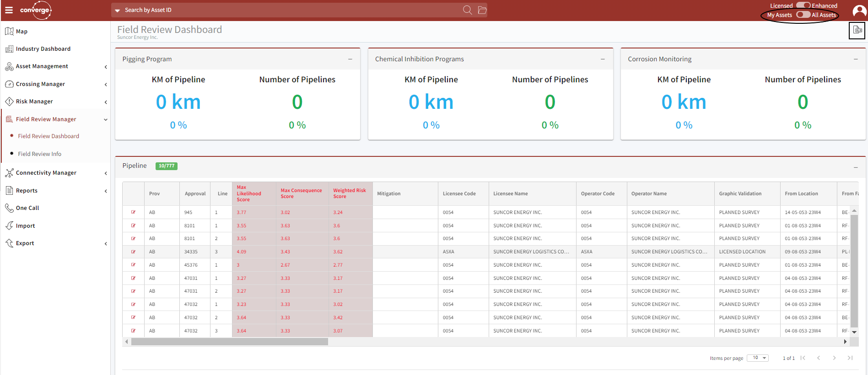
Task: Click the Field Review Manager icon
Action: pos(9,119)
